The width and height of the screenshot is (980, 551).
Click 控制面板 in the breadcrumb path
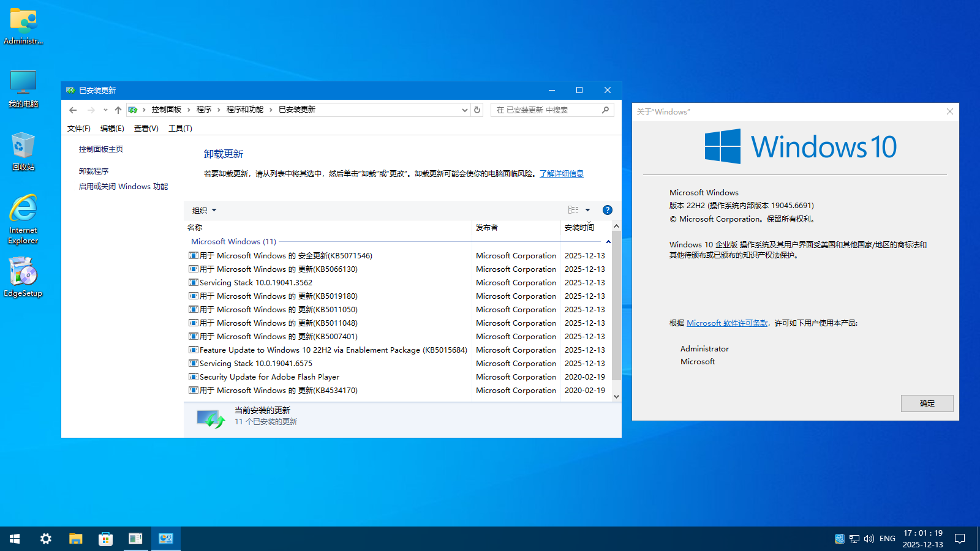click(167, 110)
